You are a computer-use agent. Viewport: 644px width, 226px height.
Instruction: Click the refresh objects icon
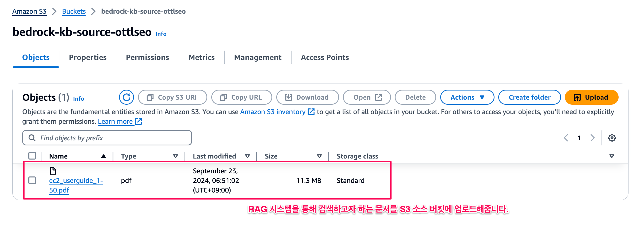click(126, 97)
